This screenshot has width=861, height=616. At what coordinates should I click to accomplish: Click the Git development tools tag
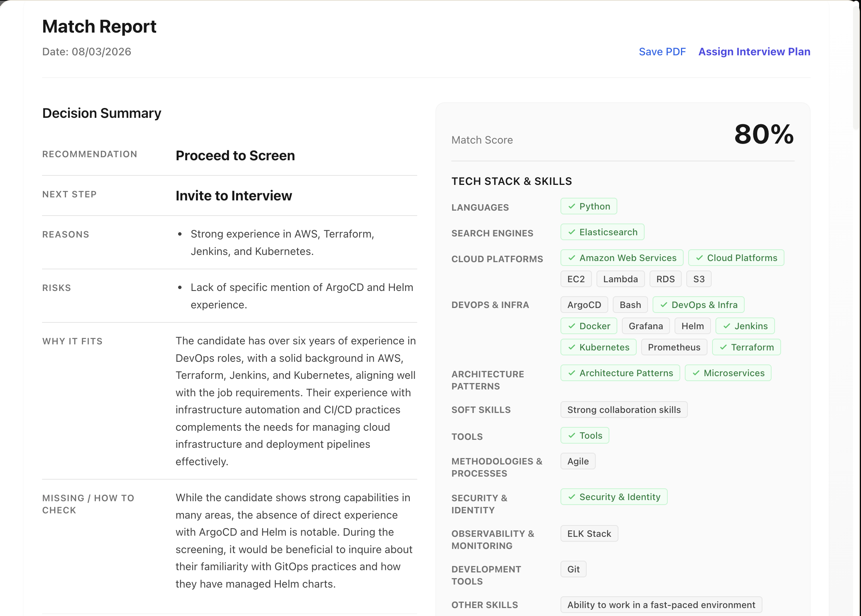[x=573, y=569]
